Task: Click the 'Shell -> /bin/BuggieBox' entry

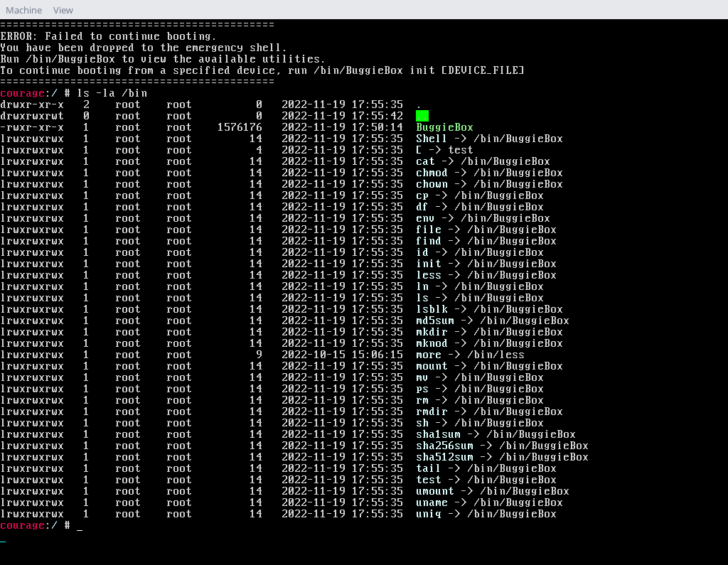Action: [489, 139]
